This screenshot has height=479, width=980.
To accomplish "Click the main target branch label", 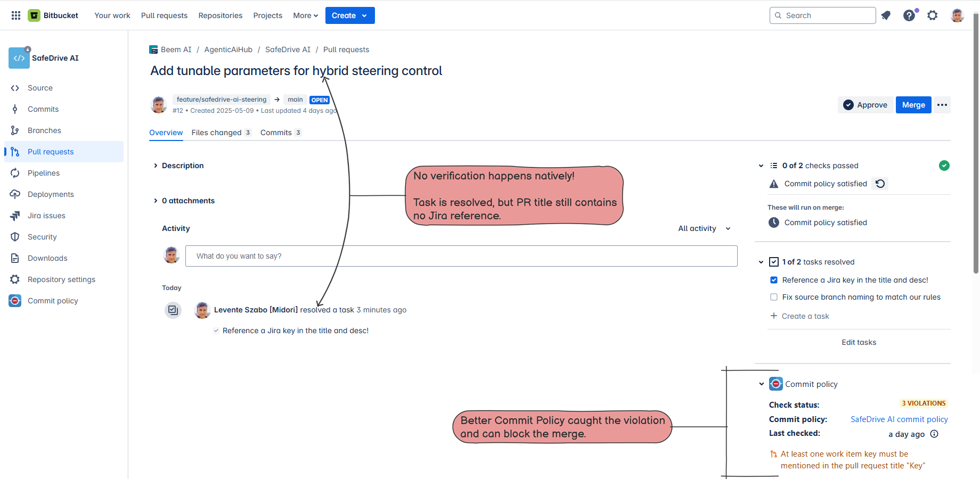I will click(x=295, y=100).
